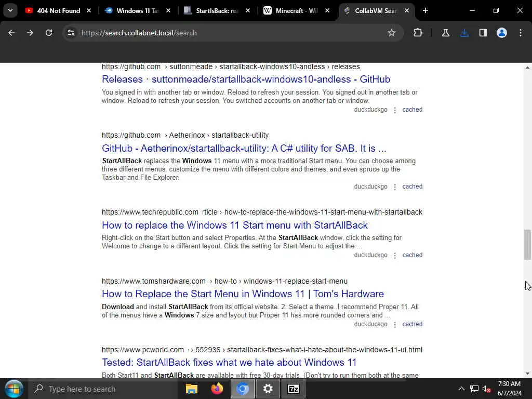Show downloads in the browser toolbar
532x399 pixels.
464,33
